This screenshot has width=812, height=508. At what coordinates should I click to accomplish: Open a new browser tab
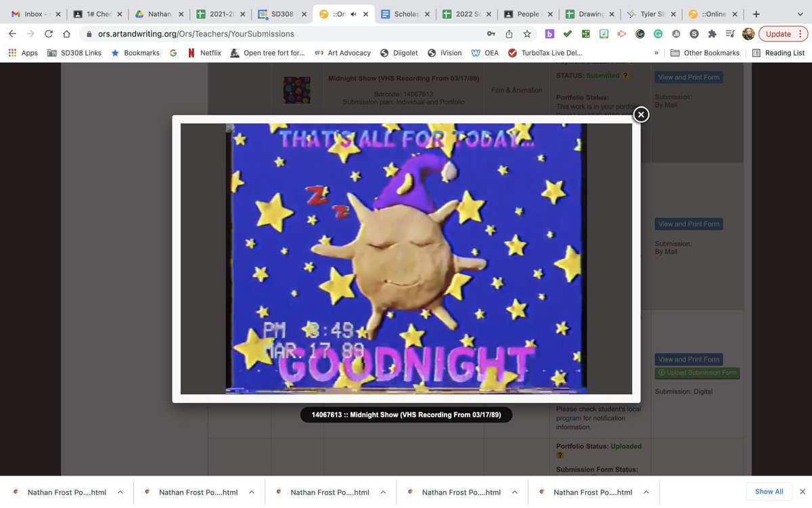click(x=756, y=14)
